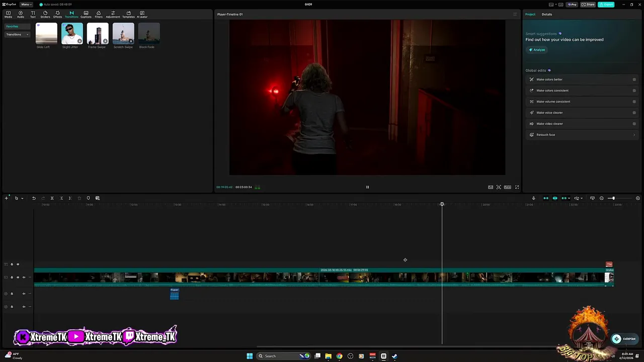Download the Scratch Swipe transition
644x362 pixels.
(x=131, y=41)
